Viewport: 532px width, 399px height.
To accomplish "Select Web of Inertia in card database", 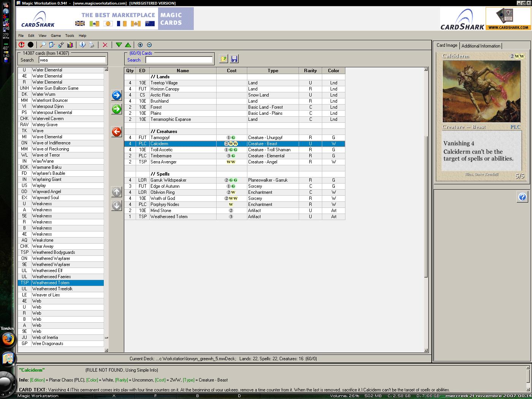I will click(61, 337).
